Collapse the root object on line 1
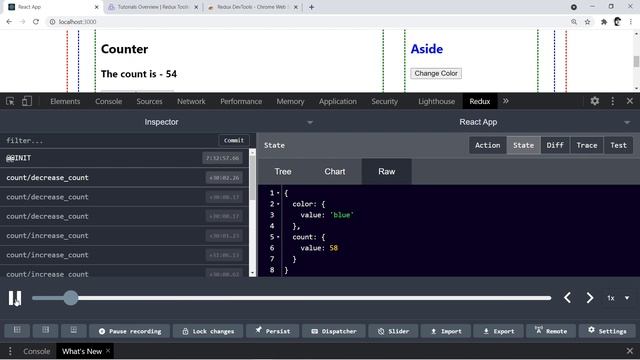The image size is (640, 360). click(278, 193)
